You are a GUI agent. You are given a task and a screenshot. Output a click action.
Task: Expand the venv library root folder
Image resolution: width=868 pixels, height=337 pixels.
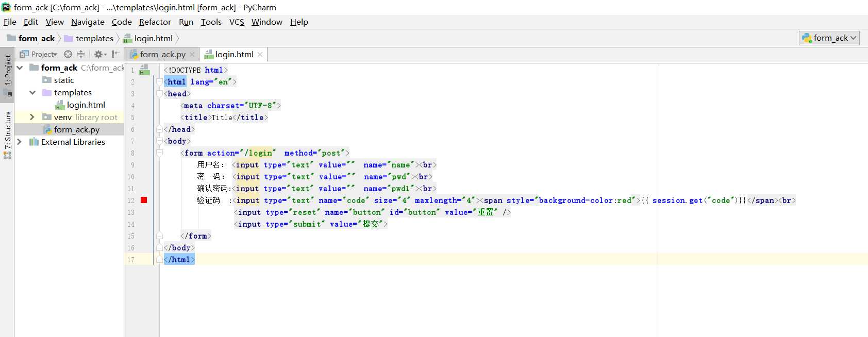32,117
